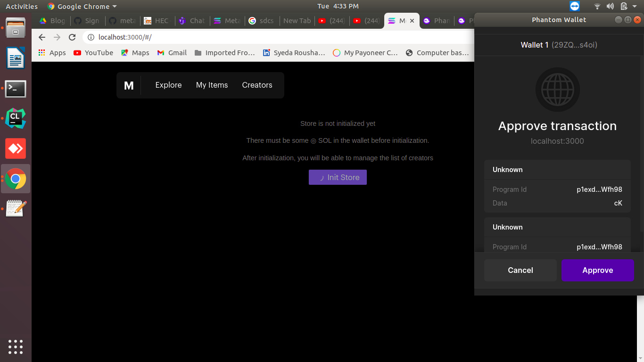Open the red AnyDesk dock icon
Viewport: 644px width, 362px height.
[16, 148]
